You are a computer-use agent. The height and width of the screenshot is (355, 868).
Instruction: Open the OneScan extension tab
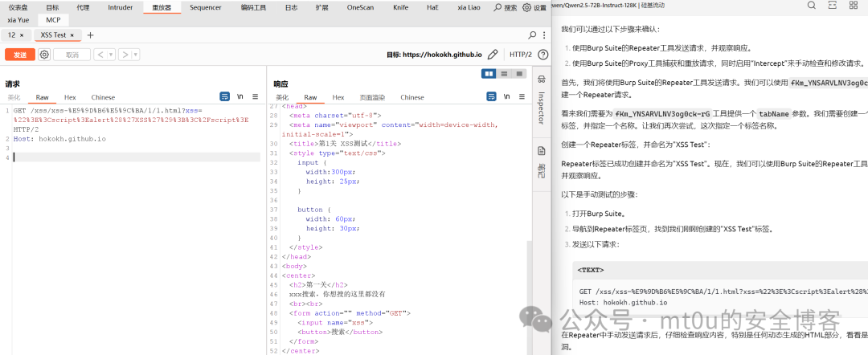(x=361, y=8)
